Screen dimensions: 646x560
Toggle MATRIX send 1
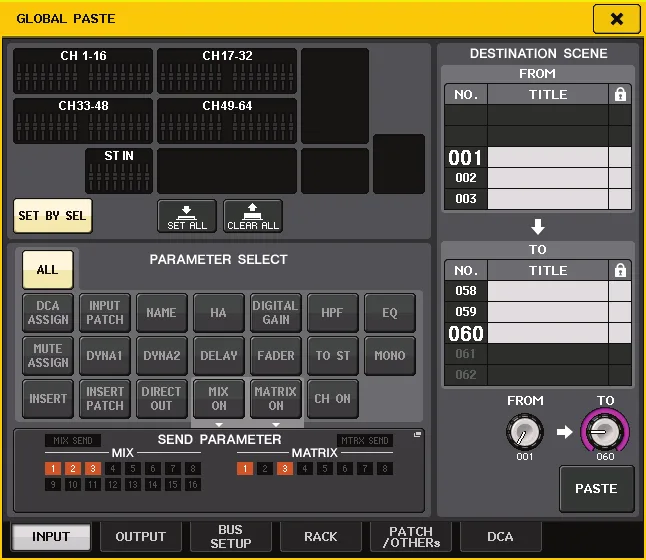point(245,469)
